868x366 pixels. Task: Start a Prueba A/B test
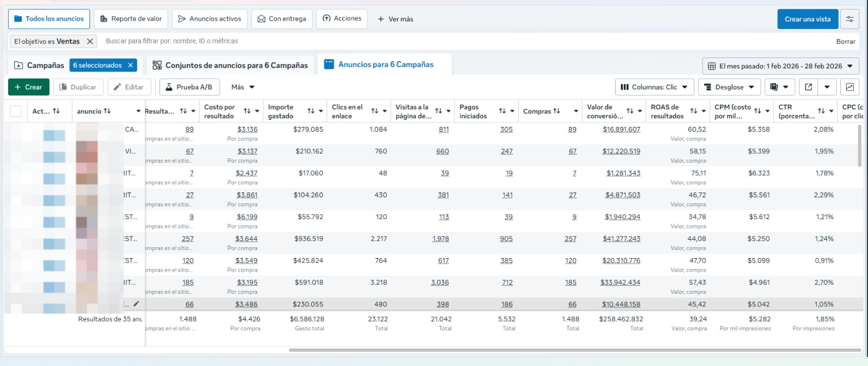tap(189, 87)
